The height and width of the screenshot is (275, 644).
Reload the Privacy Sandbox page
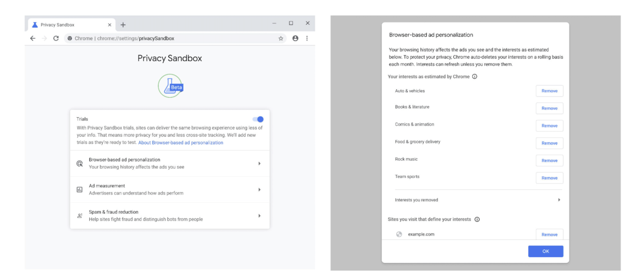coord(56,38)
